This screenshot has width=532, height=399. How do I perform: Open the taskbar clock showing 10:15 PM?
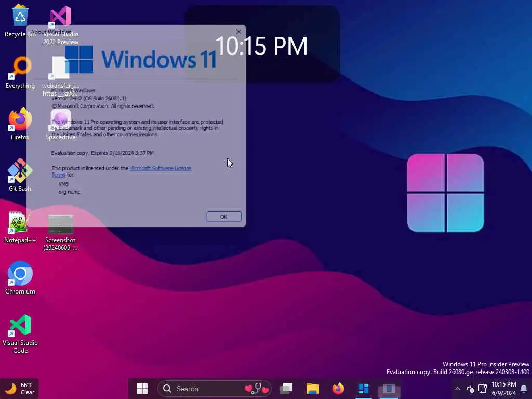504,389
